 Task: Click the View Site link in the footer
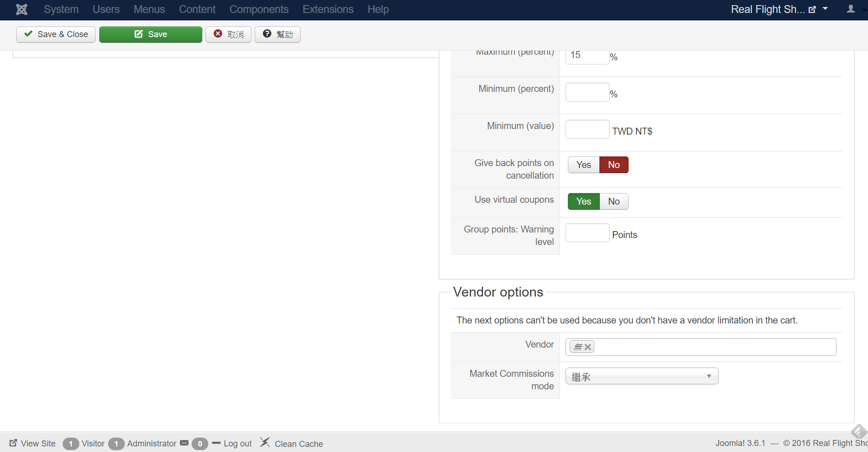(32, 443)
